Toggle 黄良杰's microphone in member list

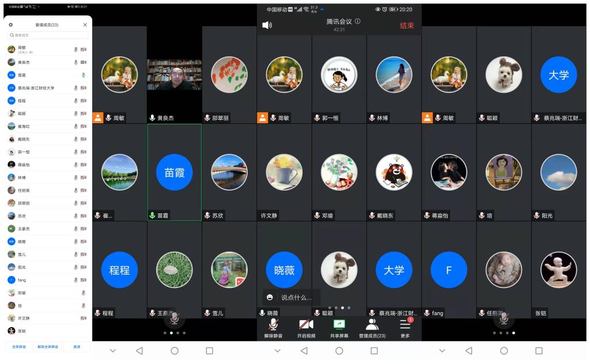coord(75,62)
